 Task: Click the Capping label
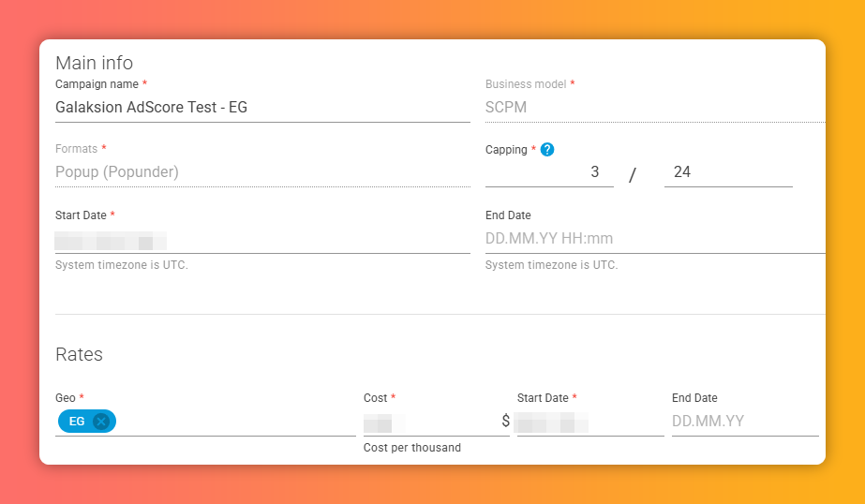(x=506, y=150)
